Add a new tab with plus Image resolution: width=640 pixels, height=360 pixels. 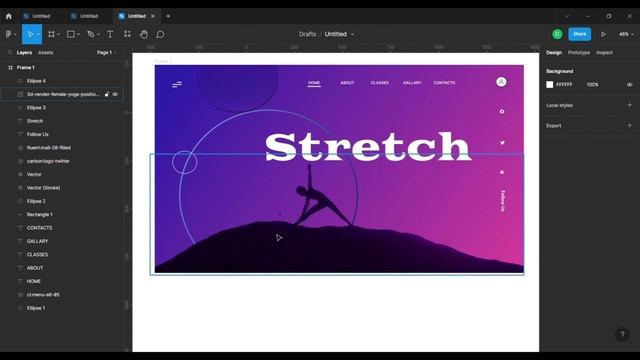click(x=168, y=16)
